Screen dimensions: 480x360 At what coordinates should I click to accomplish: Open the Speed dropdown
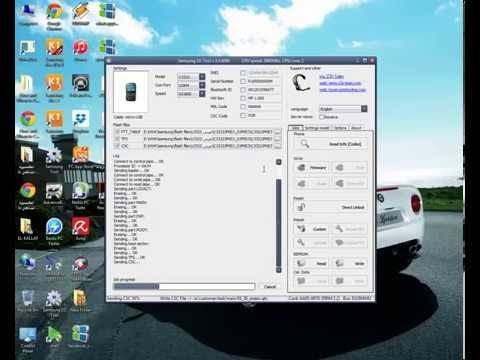(202, 94)
